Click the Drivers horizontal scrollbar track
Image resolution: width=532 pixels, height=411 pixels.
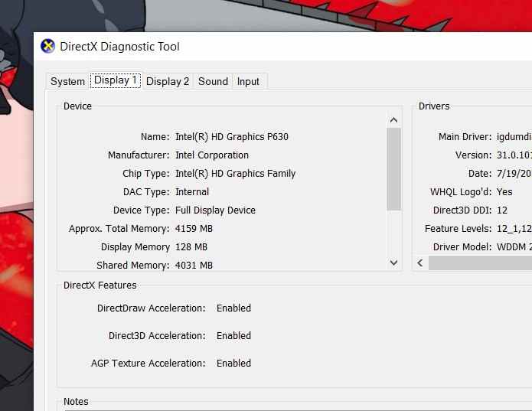(480, 263)
